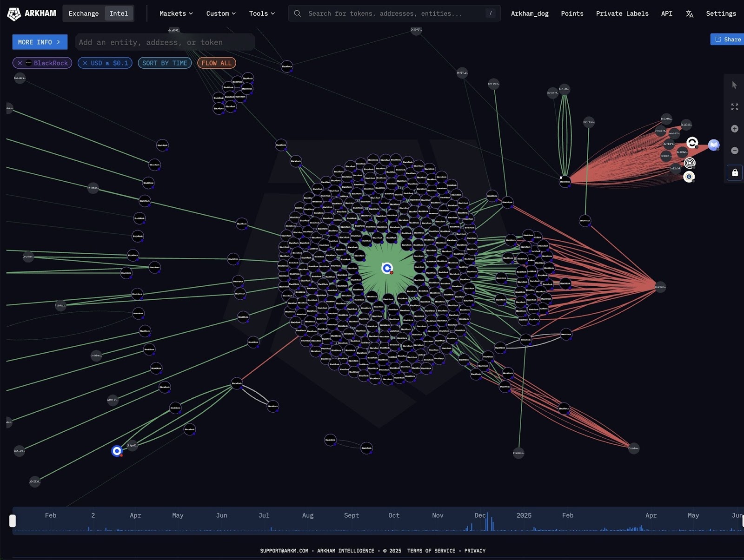744x560 pixels.
Task: Click the timeline at Nov label
Action: pos(438,515)
